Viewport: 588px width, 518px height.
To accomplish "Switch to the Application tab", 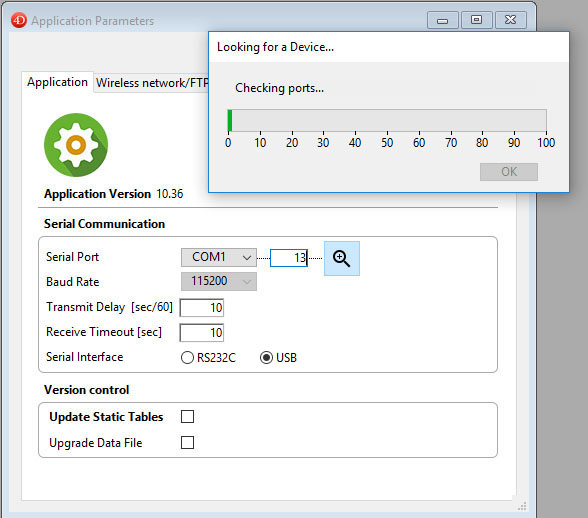I will [57, 82].
